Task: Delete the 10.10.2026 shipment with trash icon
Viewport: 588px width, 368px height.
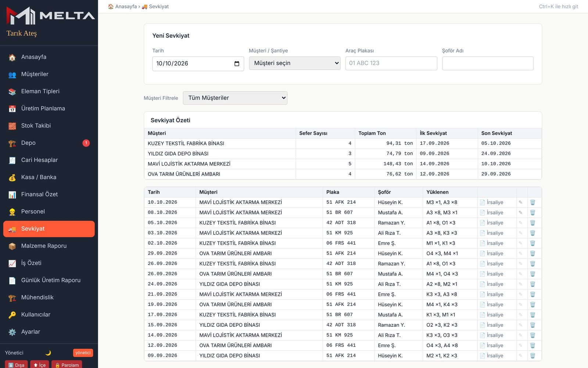Action: 533,202
